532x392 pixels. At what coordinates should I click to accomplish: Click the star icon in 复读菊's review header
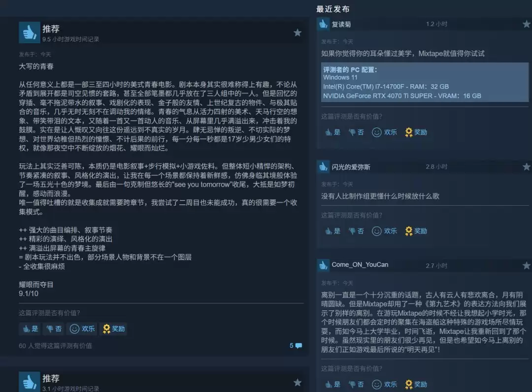[526, 24]
